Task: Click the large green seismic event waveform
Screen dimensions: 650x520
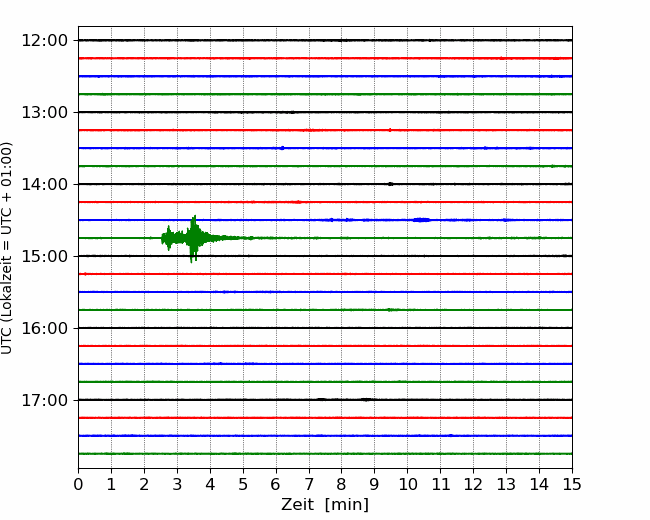Action: coord(192,238)
